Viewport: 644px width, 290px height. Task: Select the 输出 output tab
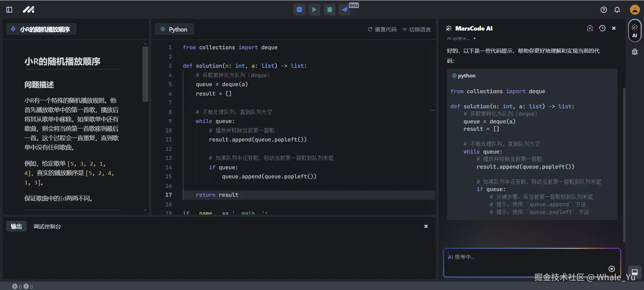coord(16,227)
